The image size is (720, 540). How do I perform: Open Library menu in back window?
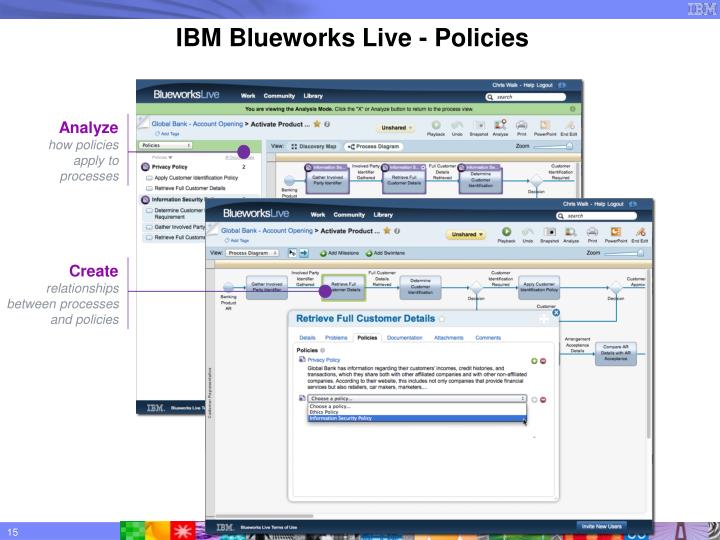point(313,96)
